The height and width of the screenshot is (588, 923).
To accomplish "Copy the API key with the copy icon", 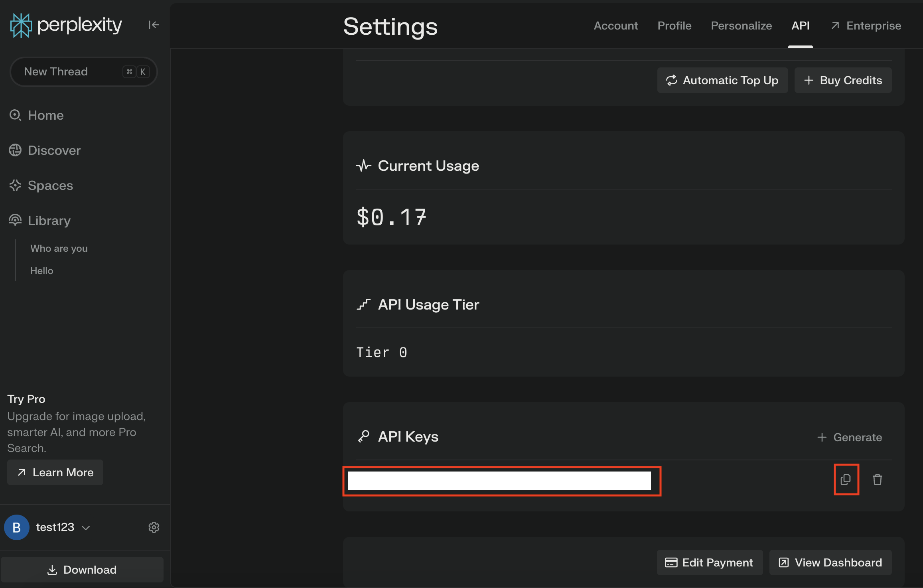I will pos(846,479).
